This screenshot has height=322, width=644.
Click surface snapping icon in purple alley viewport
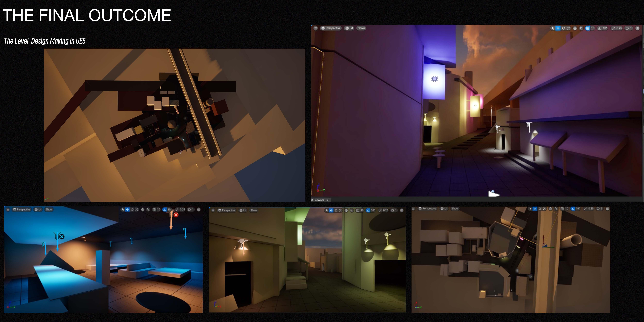pos(581,28)
